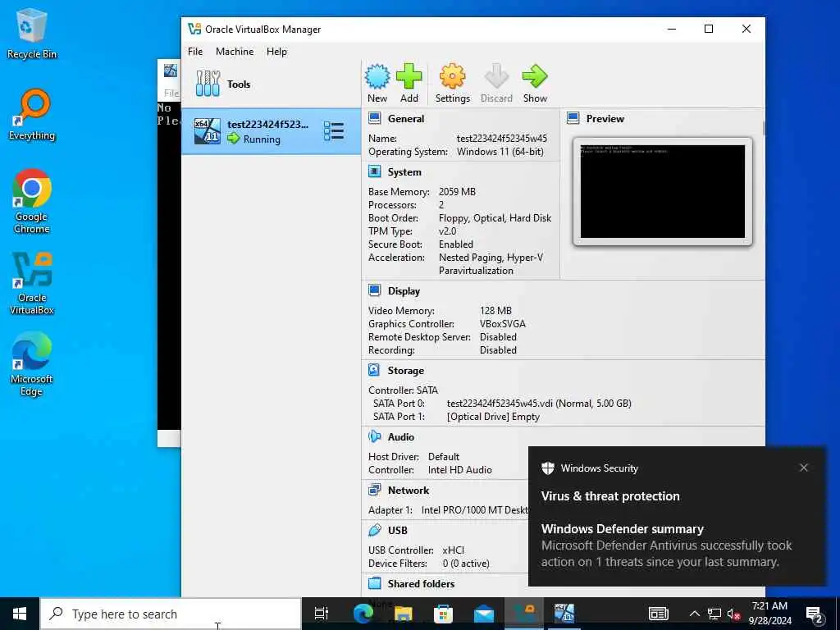Click the System section chip icon
This screenshot has height=630, width=840.
374,171
